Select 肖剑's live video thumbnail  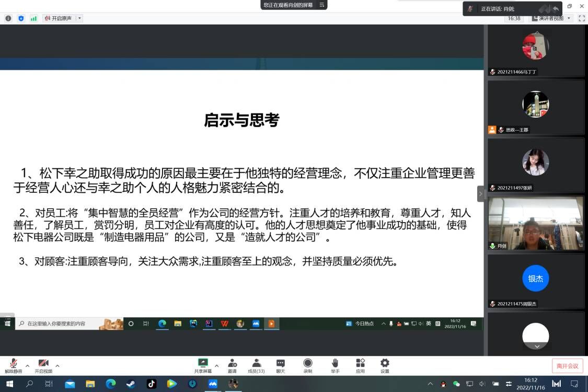[x=536, y=223]
